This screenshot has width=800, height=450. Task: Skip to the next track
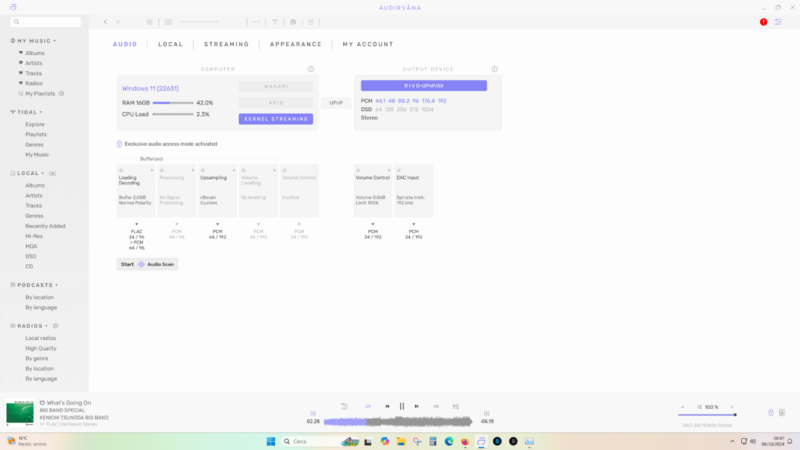(x=417, y=406)
